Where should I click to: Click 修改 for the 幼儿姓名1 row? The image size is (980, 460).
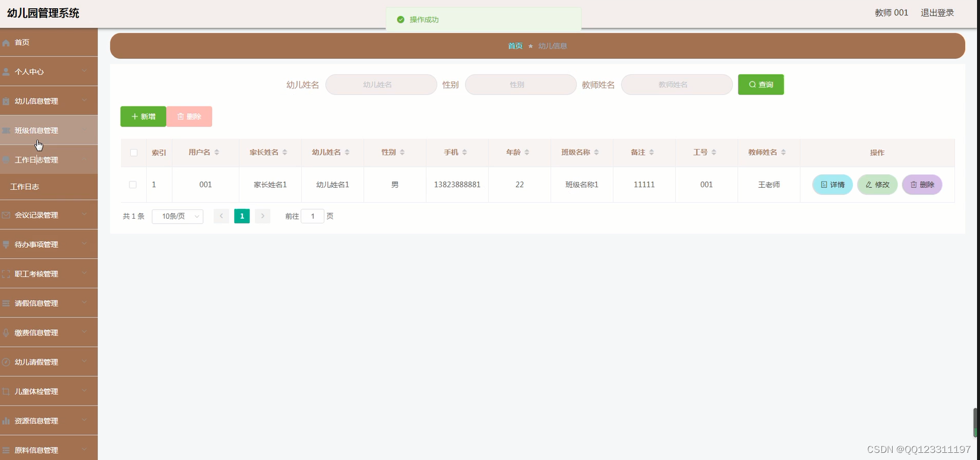(877, 185)
